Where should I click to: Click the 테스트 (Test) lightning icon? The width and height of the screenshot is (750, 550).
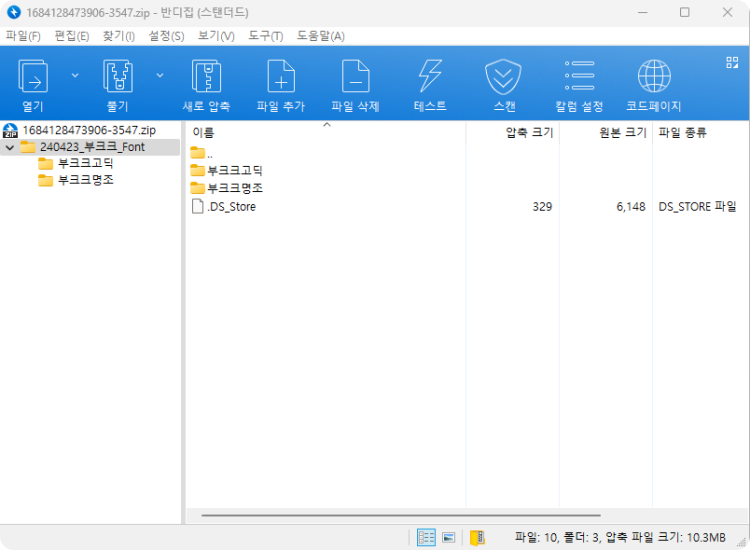point(430,76)
